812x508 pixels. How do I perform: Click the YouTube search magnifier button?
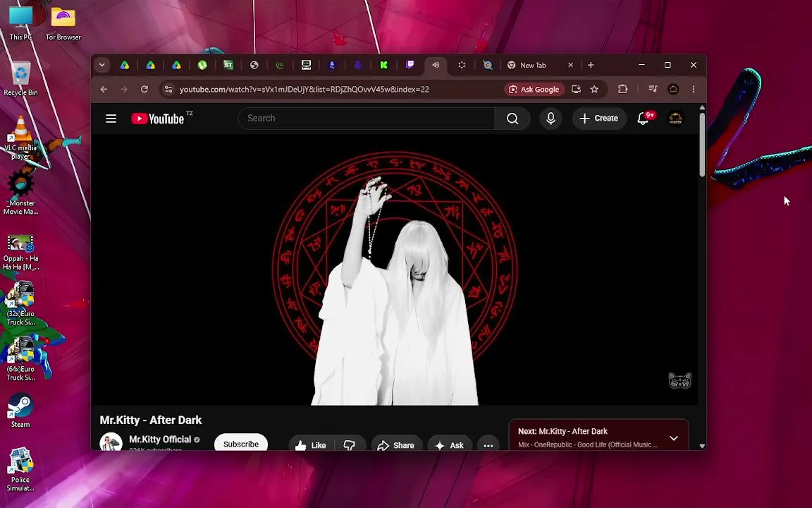[512, 119]
